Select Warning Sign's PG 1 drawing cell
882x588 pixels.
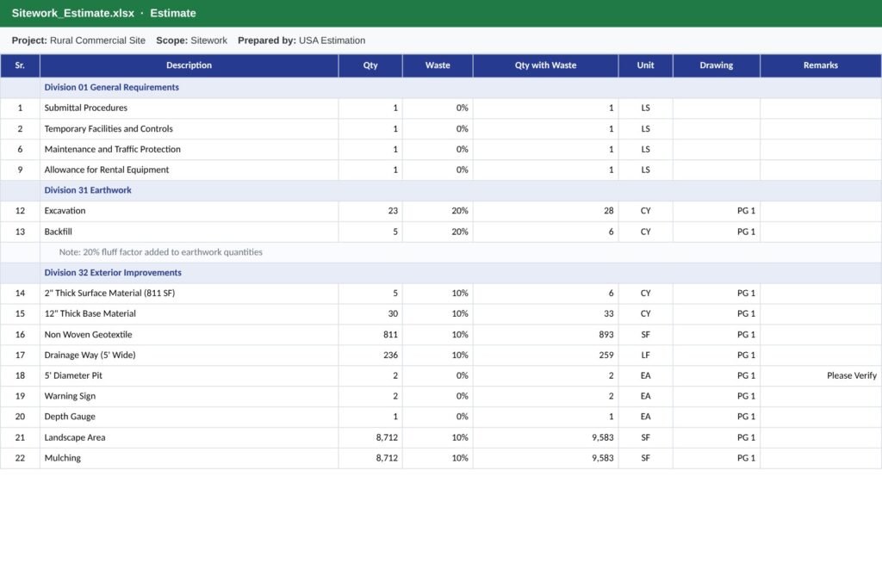pos(716,396)
